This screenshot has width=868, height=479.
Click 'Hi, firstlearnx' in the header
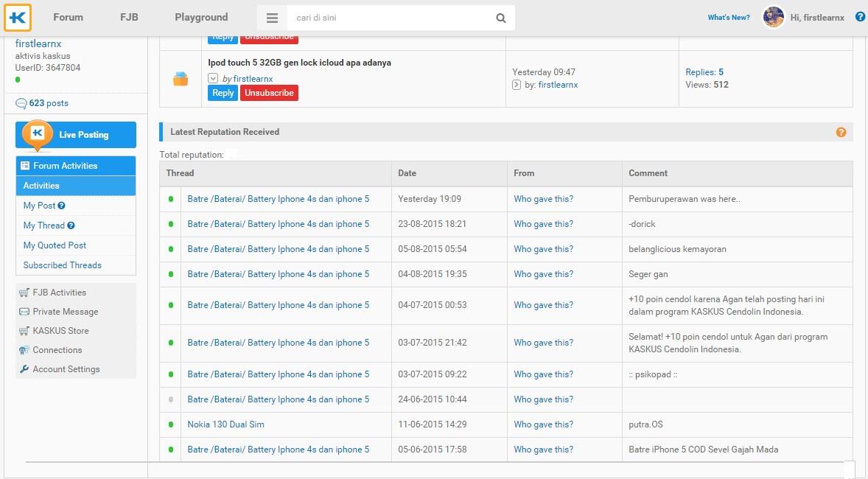(x=817, y=18)
